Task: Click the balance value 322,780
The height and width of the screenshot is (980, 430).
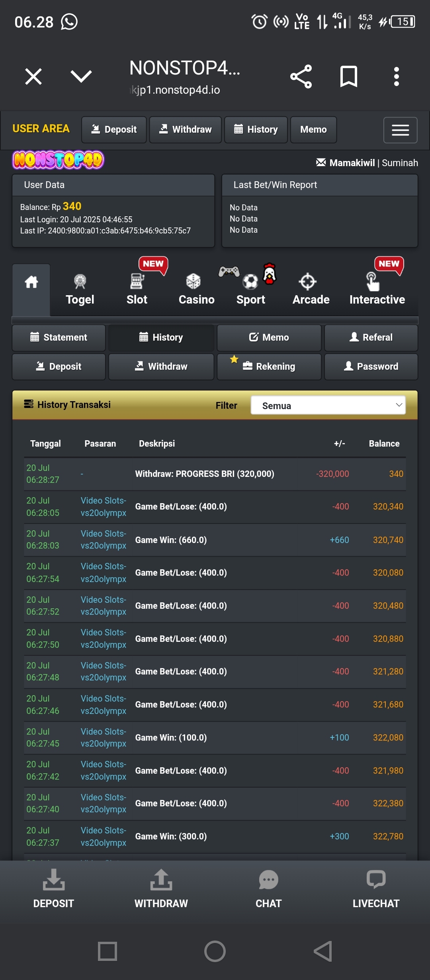Action: click(x=388, y=837)
